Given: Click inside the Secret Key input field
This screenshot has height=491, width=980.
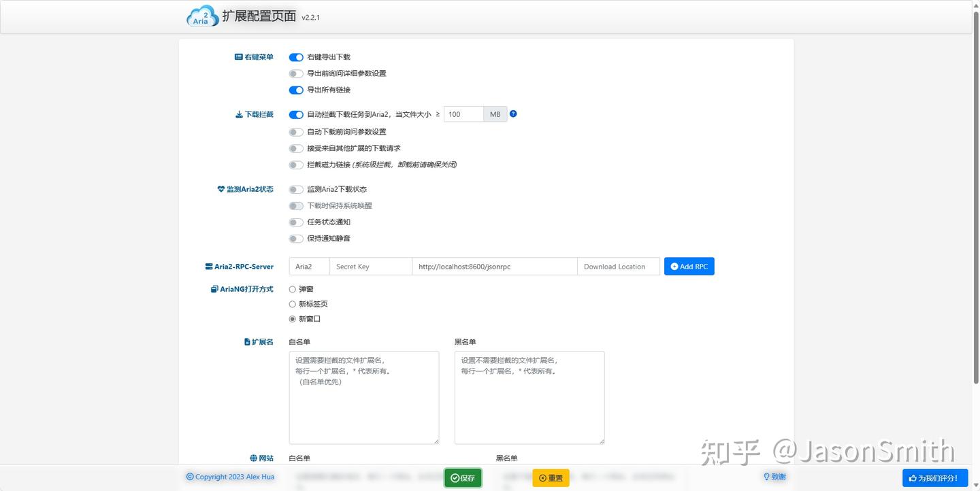Looking at the screenshot, I should (x=370, y=266).
